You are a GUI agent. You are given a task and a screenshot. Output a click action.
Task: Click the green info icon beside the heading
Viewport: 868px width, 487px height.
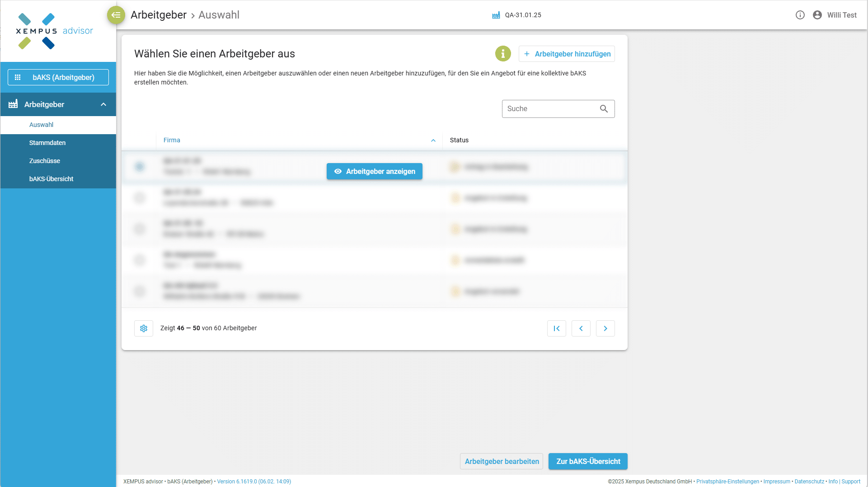503,54
